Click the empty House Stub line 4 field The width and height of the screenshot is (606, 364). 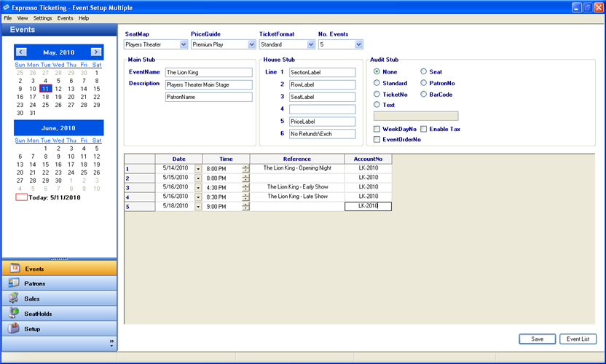click(323, 109)
